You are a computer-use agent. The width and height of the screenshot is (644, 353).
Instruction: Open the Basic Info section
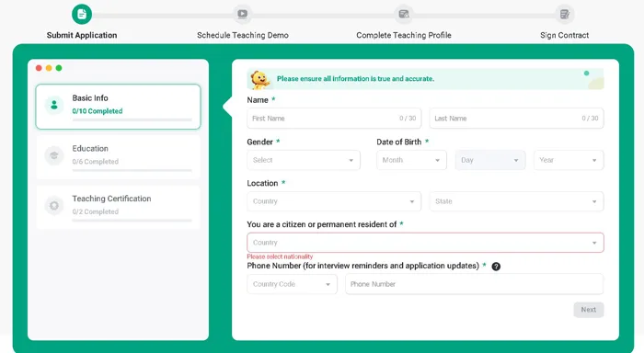click(x=119, y=107)
